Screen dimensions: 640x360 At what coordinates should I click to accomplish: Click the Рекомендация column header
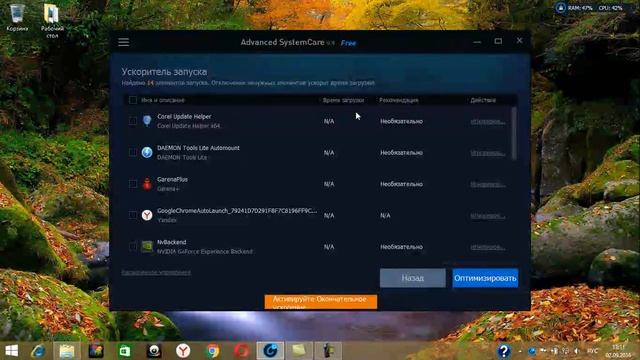tap(398, 100)
